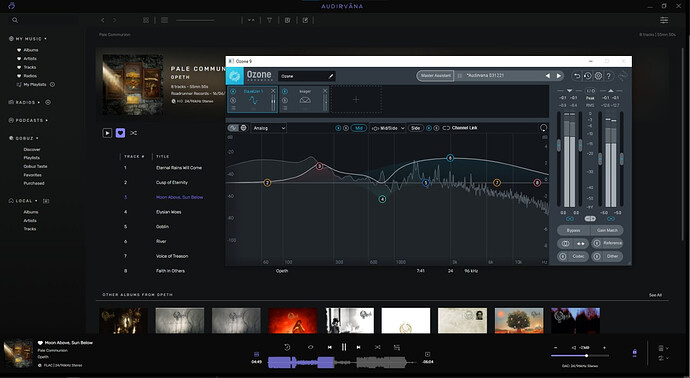Remove the Equalizer 1 module
Viewport: 690px width, 378px height.
coord(273,91)
